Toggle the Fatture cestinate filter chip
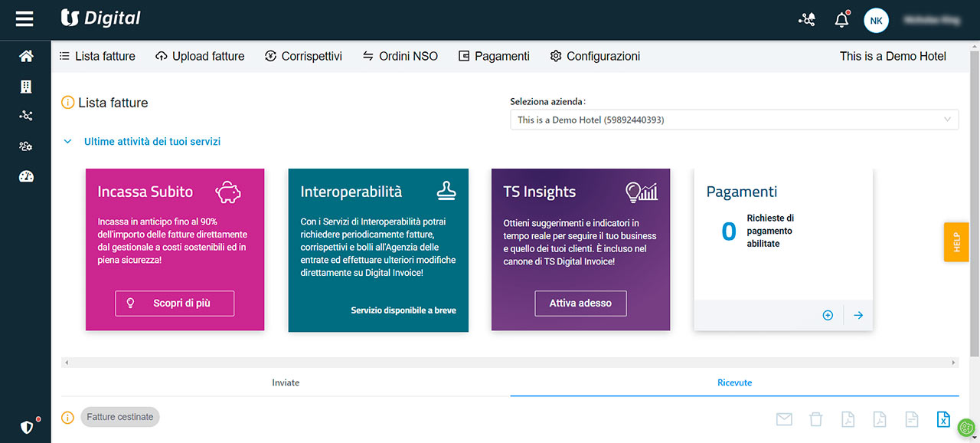Viewport: 980px width, 443px height. 120,417
